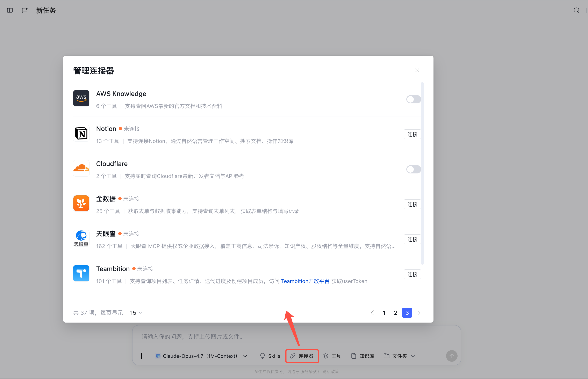Click the Teambition 未连接 status label
The width and height of the screenshot is (588, 379).
point(145,269)
